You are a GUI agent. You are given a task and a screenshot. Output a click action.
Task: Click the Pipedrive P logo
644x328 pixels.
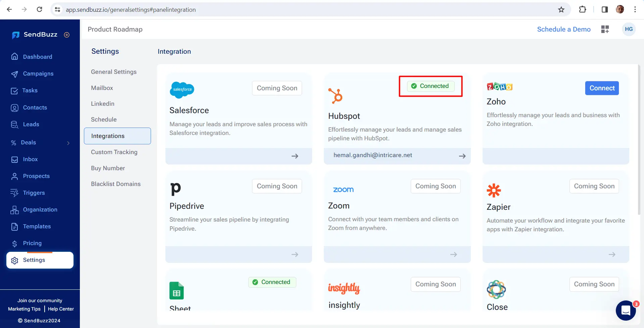[176, 189]
